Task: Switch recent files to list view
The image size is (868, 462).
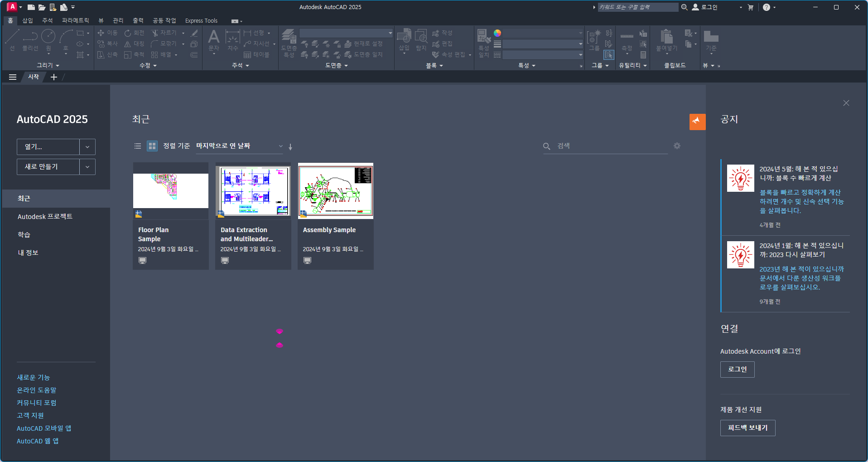Action: (138, 146)
